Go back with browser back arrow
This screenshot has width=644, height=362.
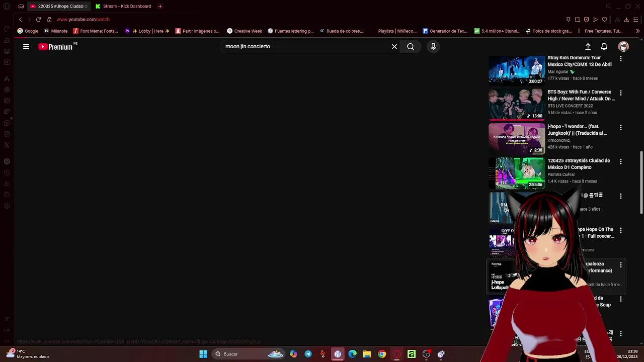[20, 19]
